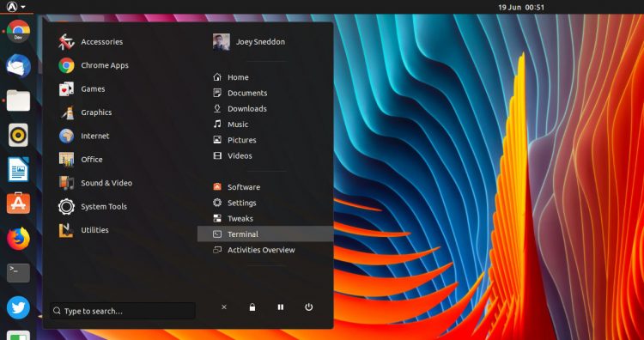
Task: Click the power off icon
Action: tap(309, 307)
